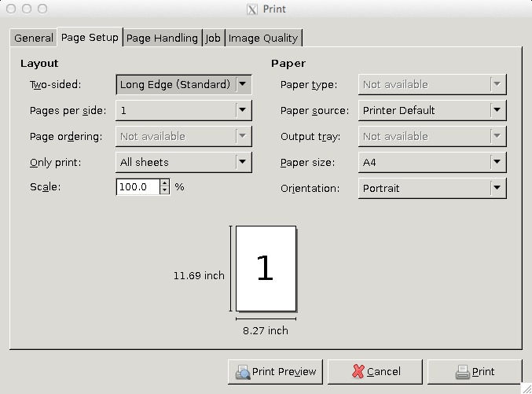Decrease Scale with the down arrow

pyautogui.click(x=164, y=190)
